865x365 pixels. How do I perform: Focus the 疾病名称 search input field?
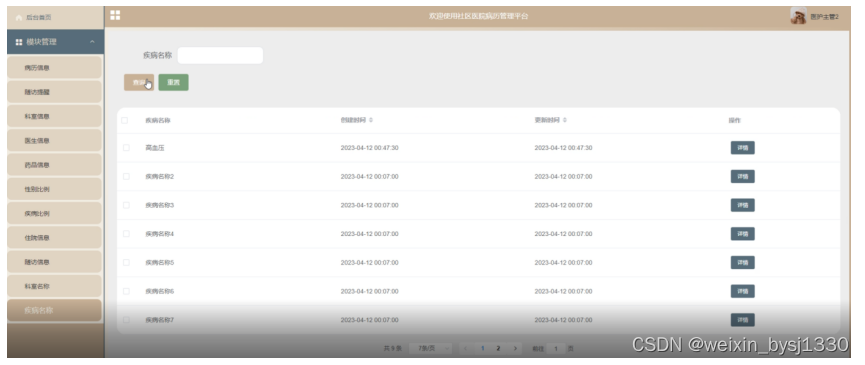point(220,56)
